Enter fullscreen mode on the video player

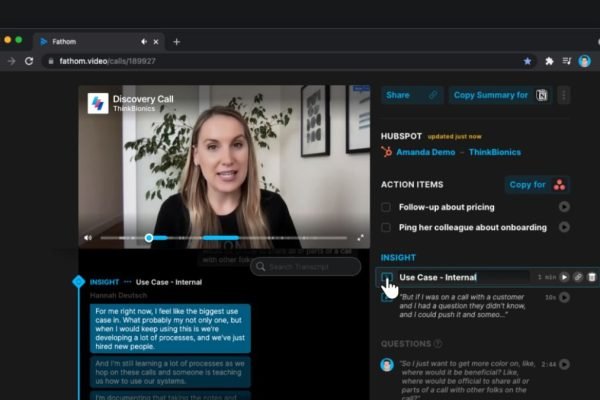pyautogui.click(x=360, y=238)
